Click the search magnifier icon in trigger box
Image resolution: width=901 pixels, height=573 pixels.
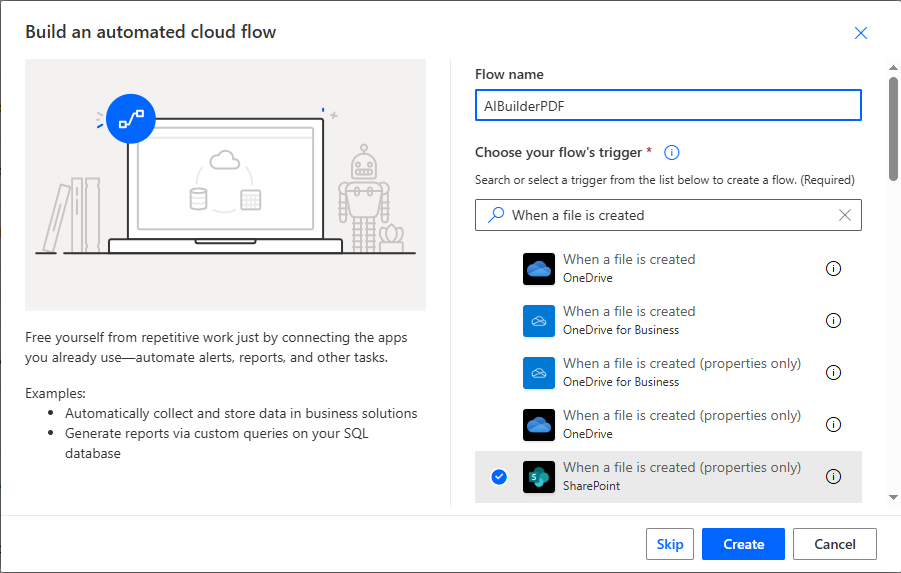coord(495,215)
